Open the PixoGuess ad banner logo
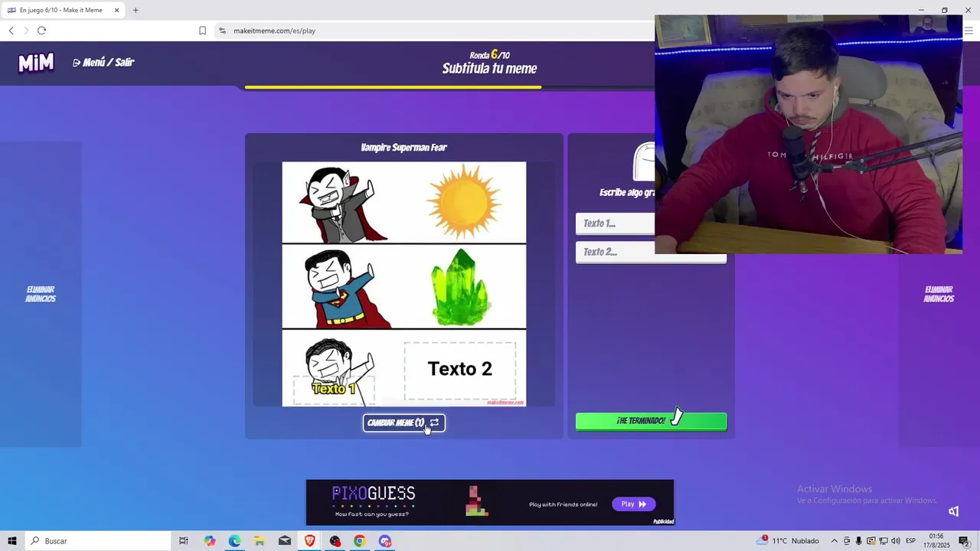This screenshot has height=551, width=980. point(374,494)
